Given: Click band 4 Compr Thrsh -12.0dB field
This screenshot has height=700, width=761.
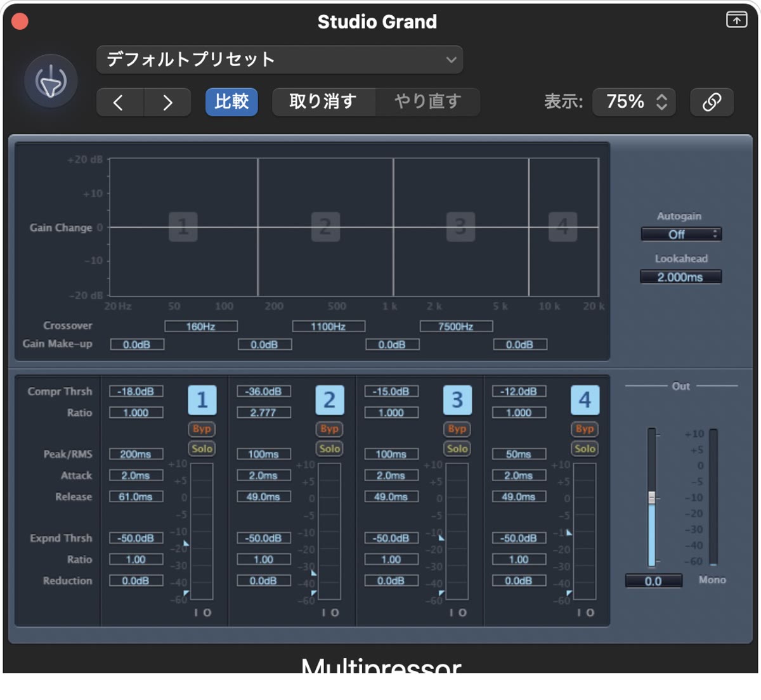Looking at the screenshot, I should pos(519,391).
